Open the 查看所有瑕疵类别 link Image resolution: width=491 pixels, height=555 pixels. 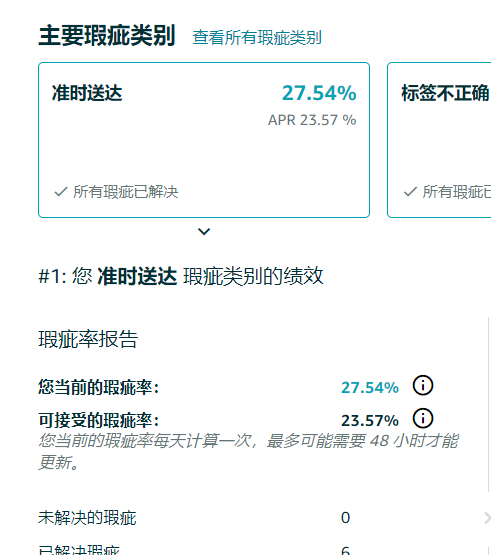[x=257, y=38]
